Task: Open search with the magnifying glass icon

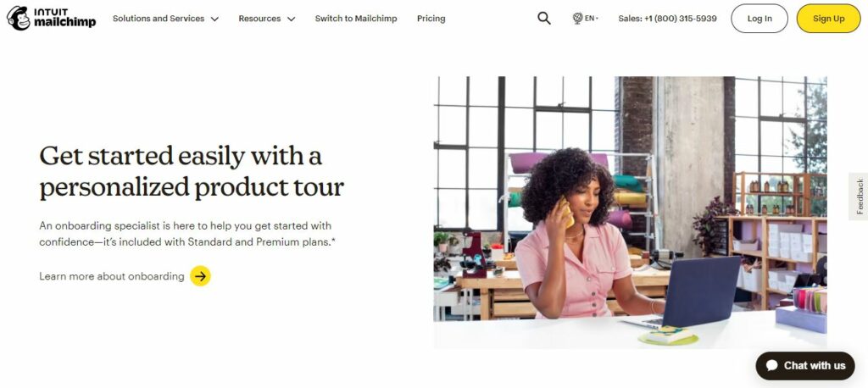Action: (544, 18)
